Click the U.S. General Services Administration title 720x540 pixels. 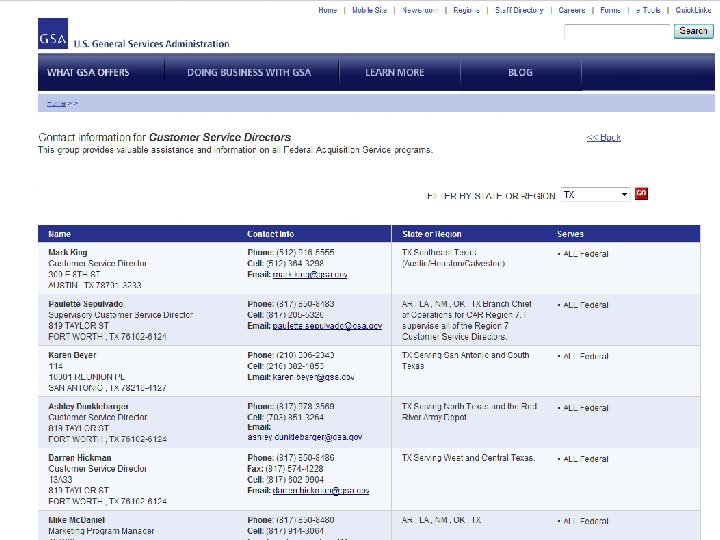[152, 44]
